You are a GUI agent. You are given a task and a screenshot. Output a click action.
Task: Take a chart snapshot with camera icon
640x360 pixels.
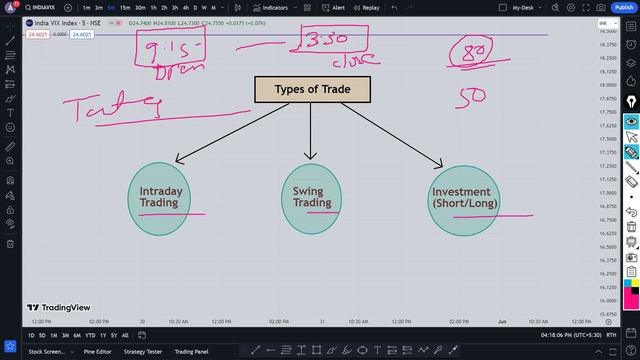(601, 8)
